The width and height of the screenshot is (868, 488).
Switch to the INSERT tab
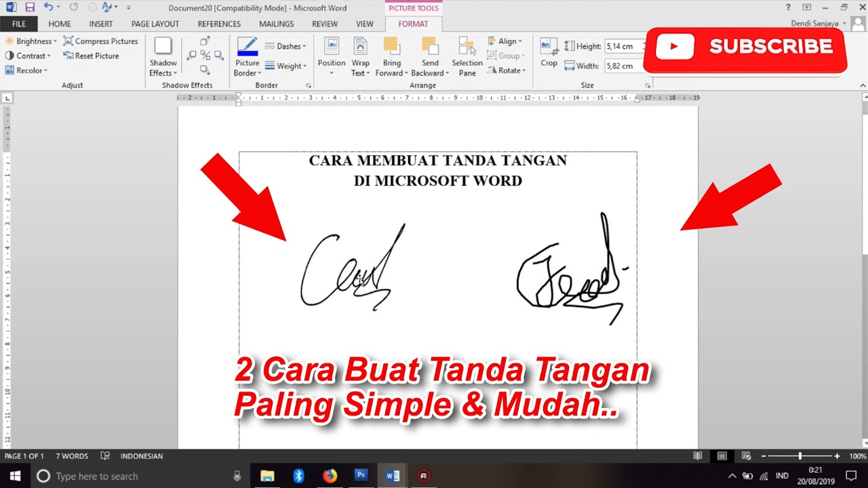point(101,24)
